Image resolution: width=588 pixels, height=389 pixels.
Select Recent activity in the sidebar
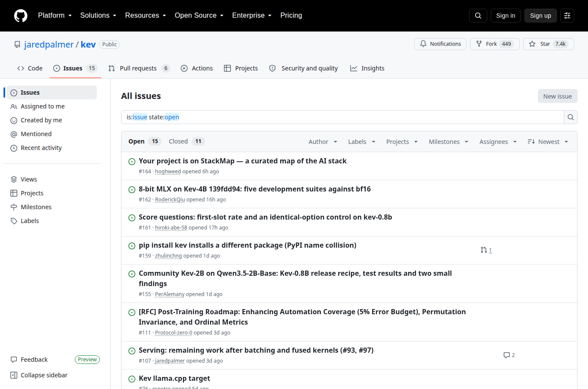(52, 148)
